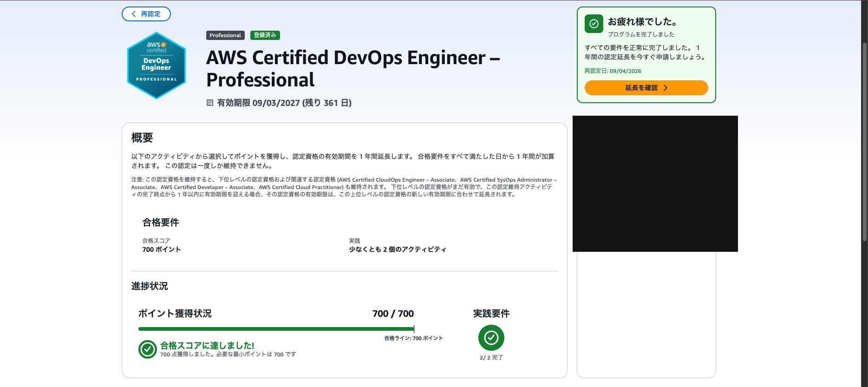Click the green checkmark icon beside お疲れ様でした

click(594, 24)
